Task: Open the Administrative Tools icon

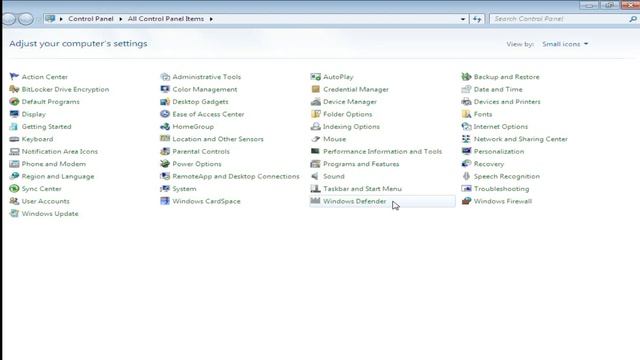Action: pyautogui.click(x=165, y=77)
